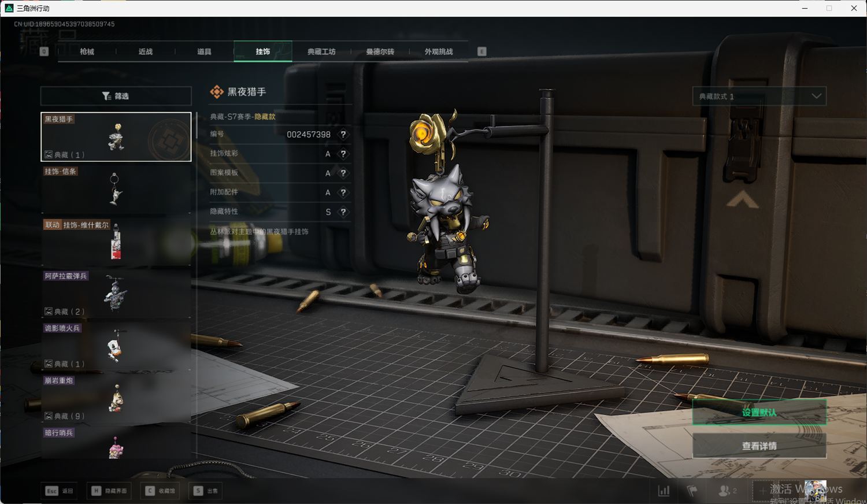Open the help icon for 挂饰炫彩
Image resolution: width=867 pixels, height=504 pixels.
(x=343, y=154)
